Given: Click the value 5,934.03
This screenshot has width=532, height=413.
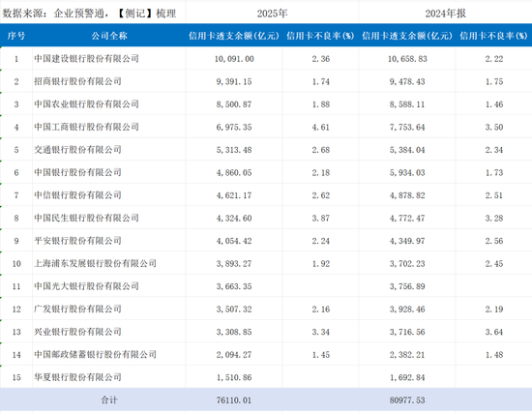Looking at the screenshot, I should [x=407, y=173].
